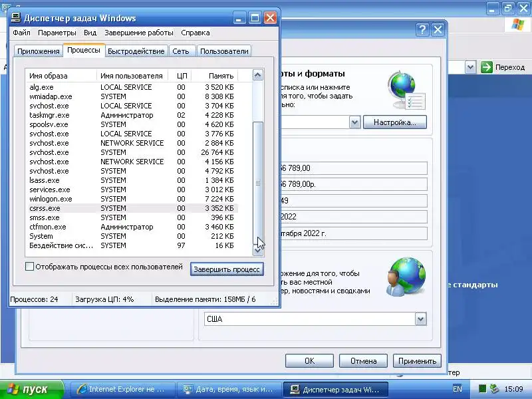Click Отмена in the regional dialog
This screenshot has width=532, height=399.
363,360
